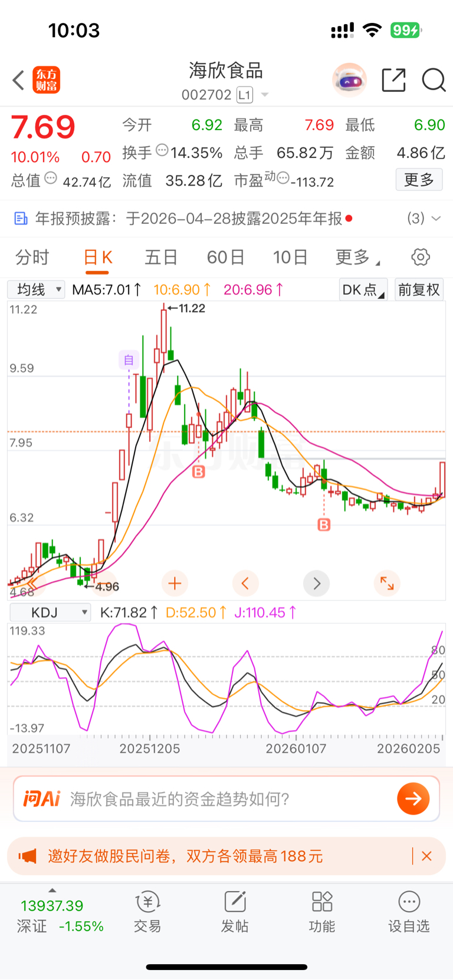Switch to the 10日 tab
Viewport: 453px width, 980px height.
click(x=290, y=258)
